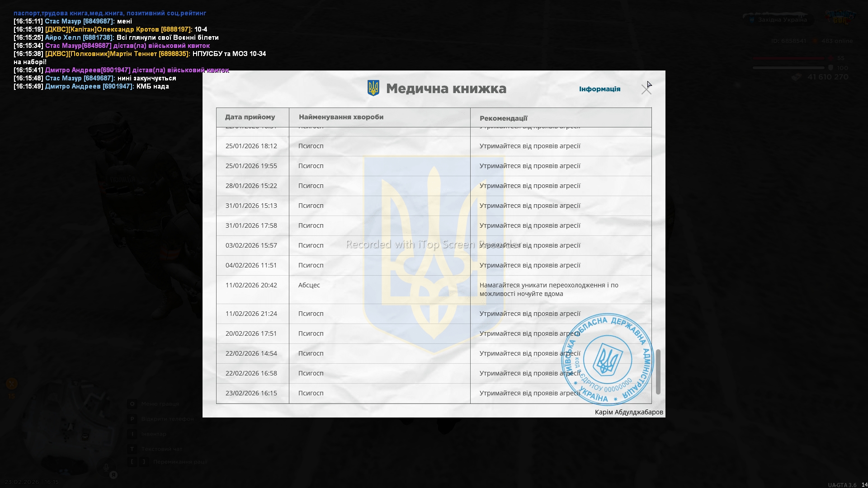Click the Інвентар hint label
Screen dimensions: 868x488
click(154, 434)
